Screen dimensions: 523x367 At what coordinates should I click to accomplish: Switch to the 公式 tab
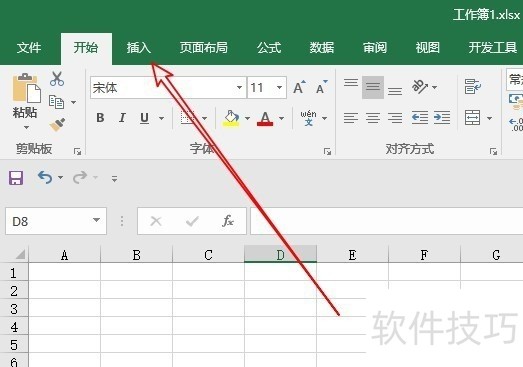click(x=269, y=48)
